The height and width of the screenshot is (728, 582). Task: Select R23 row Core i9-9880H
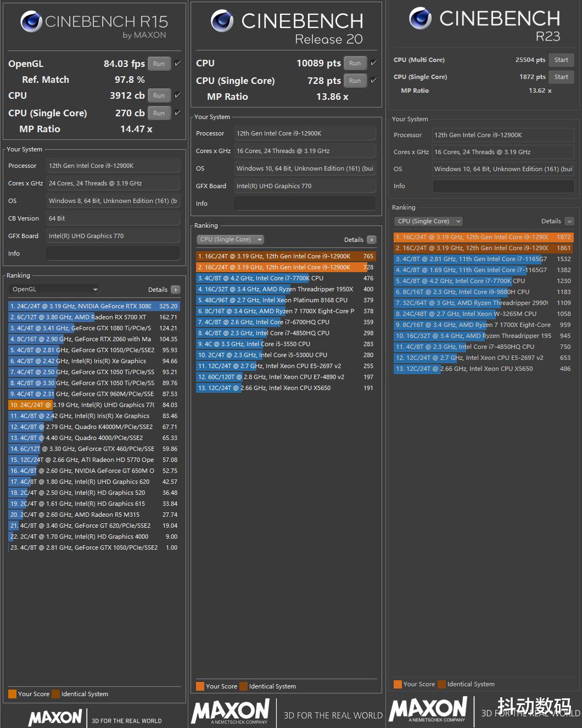[484, 292]
